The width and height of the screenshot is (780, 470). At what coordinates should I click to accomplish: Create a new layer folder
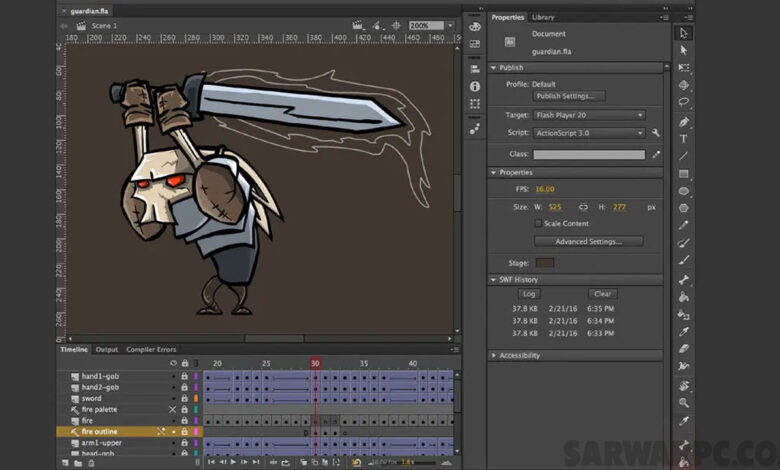[x=78, y=463]
